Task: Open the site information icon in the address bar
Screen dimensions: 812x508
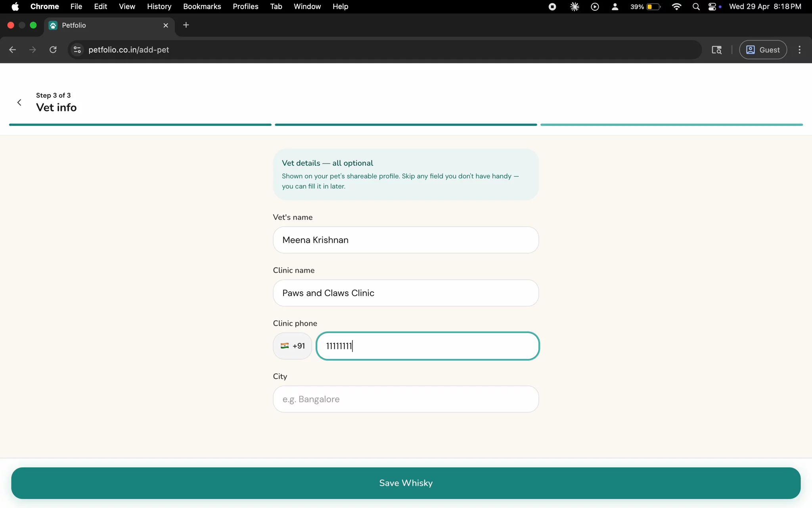Action: [77, 50]
